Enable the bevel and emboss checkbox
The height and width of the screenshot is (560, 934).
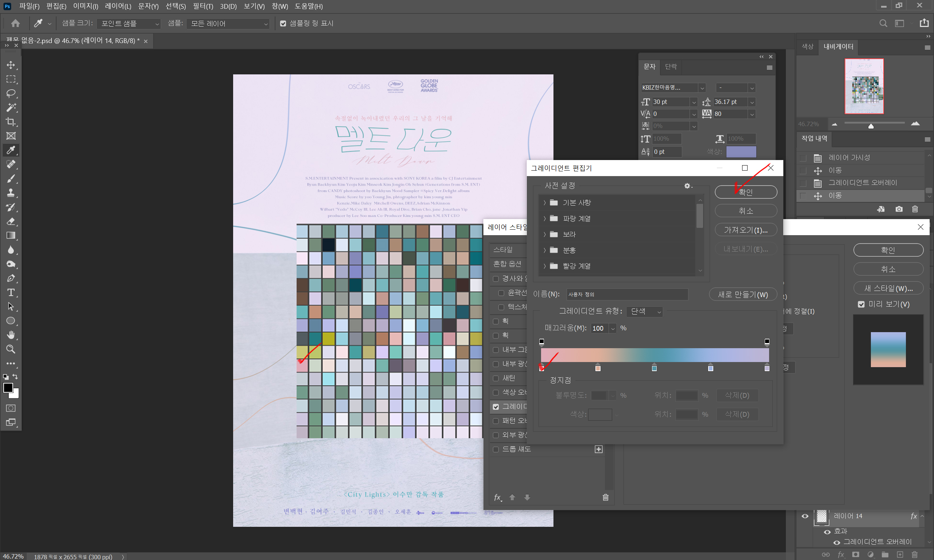496,279
